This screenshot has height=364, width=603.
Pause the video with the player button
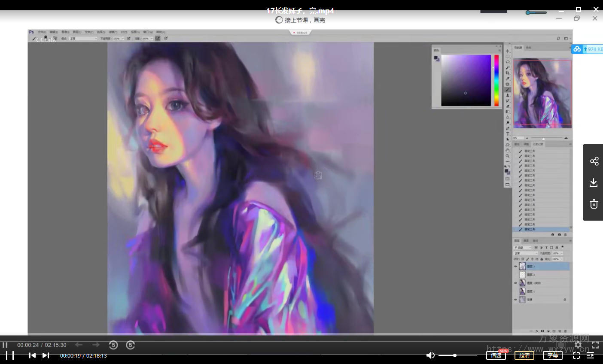[10, 355]
